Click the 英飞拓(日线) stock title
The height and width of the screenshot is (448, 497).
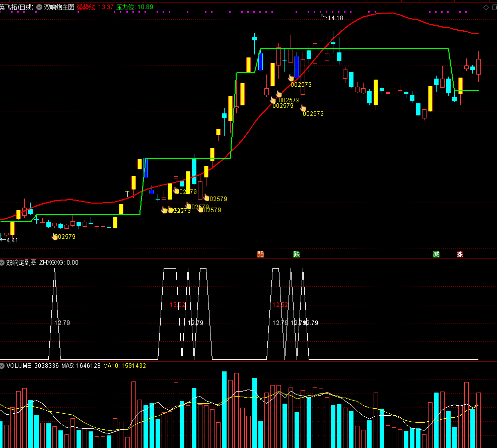click(17, 7)
